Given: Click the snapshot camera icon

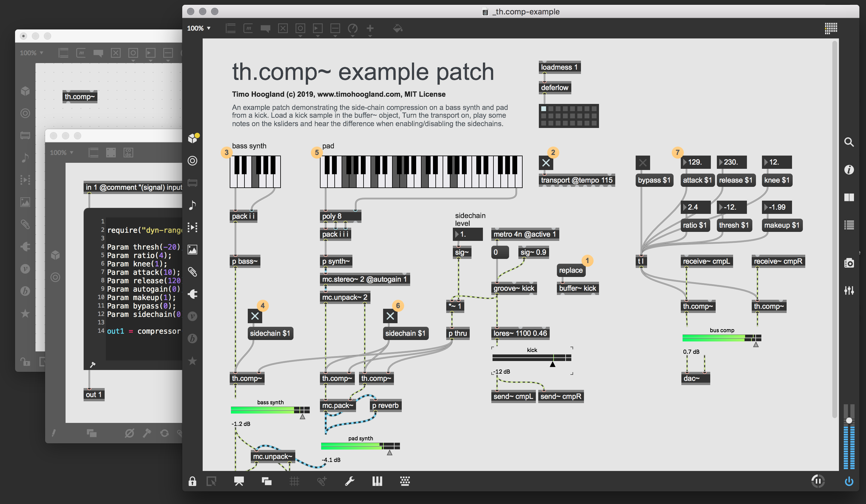Looking at the screenshot, I should (x=849, y=263).
